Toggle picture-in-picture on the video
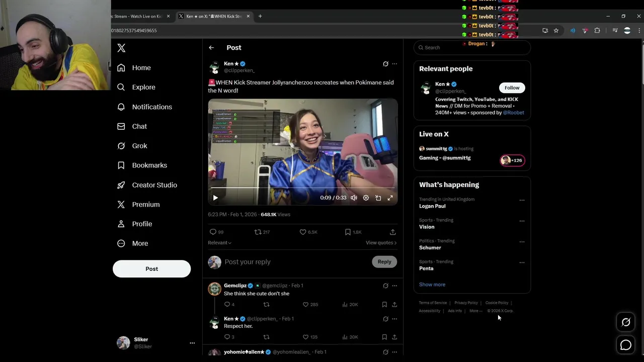 tap(378, 198)
